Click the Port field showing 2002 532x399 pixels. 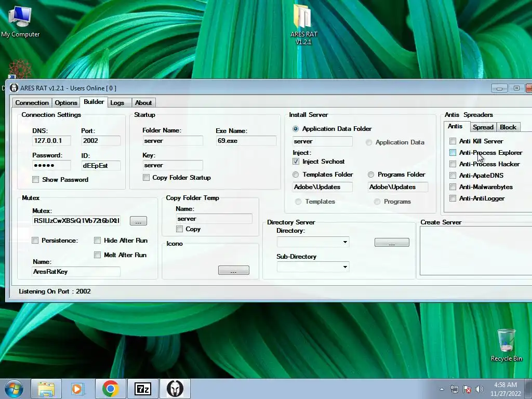[101, 141]
